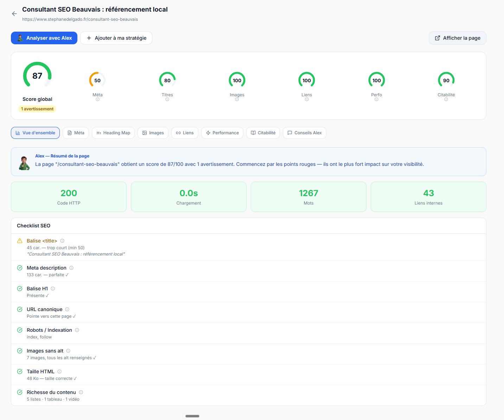Click green check icon for Images sans alt

[20, 351]
